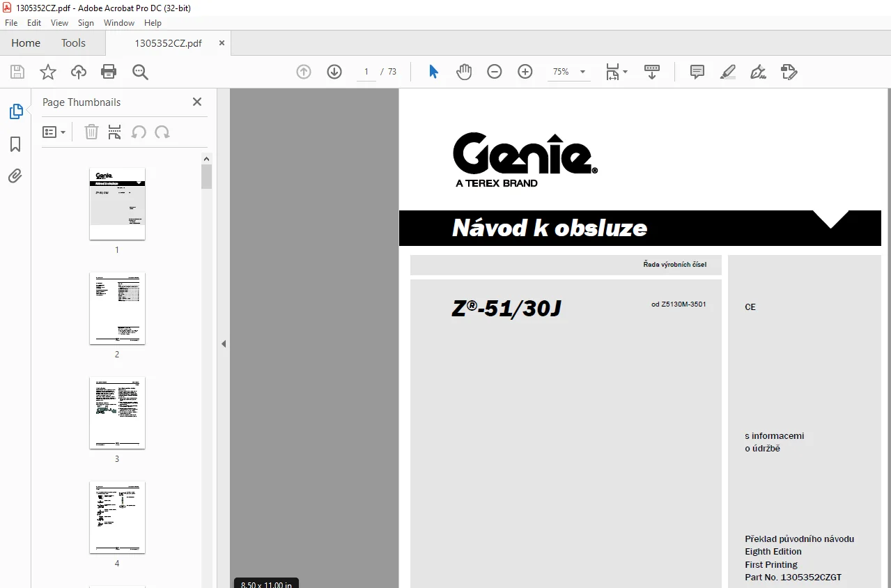
Task: Open the Bookmarks sidebar icon
Action: 15,144
